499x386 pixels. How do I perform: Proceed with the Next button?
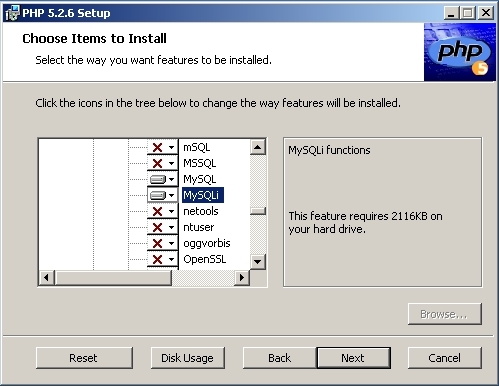coord(353,358)
